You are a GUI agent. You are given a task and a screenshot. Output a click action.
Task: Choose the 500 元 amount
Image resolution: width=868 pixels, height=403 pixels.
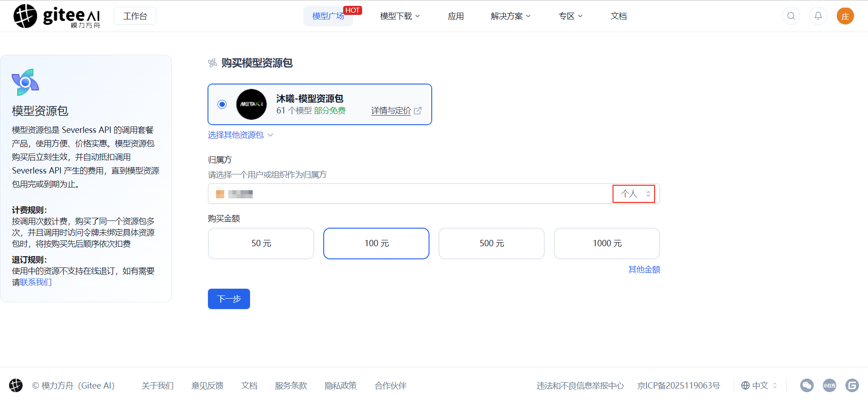point(491,244)
